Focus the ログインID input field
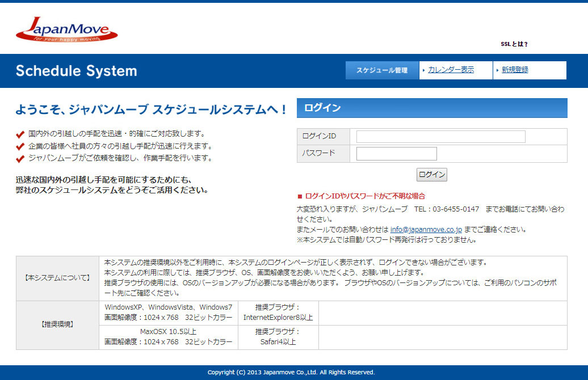588x380 pixels. (x=440, y=137)
